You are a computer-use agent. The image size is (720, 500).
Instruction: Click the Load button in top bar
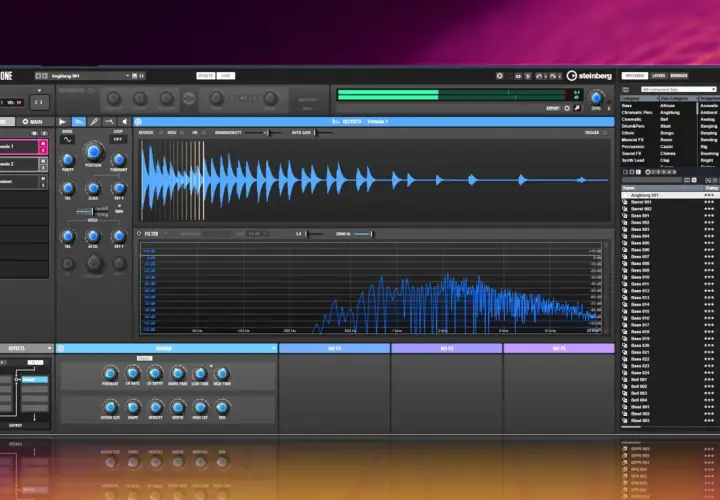[225, 76]
